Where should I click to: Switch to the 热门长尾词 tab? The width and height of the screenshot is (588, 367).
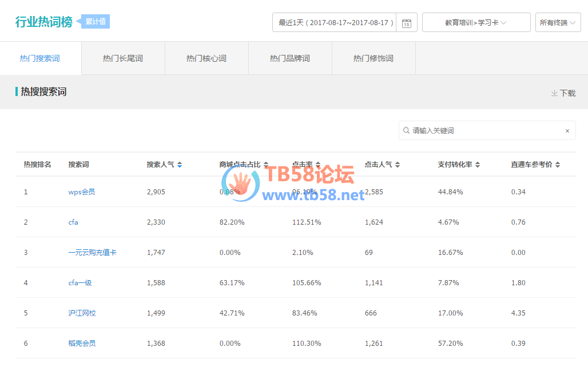[123, 58]
